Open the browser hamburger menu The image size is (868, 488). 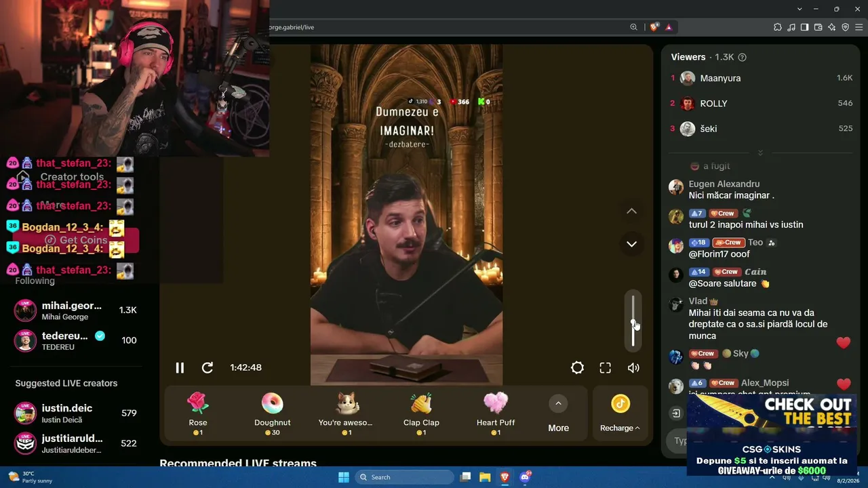(859, 27)
